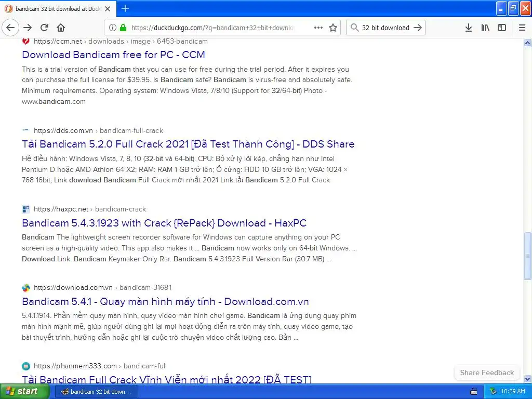The height and width of the screenshot is (399, 532).
Task: Click the ccm.net favicon
Action: click(x=26, y=41)
